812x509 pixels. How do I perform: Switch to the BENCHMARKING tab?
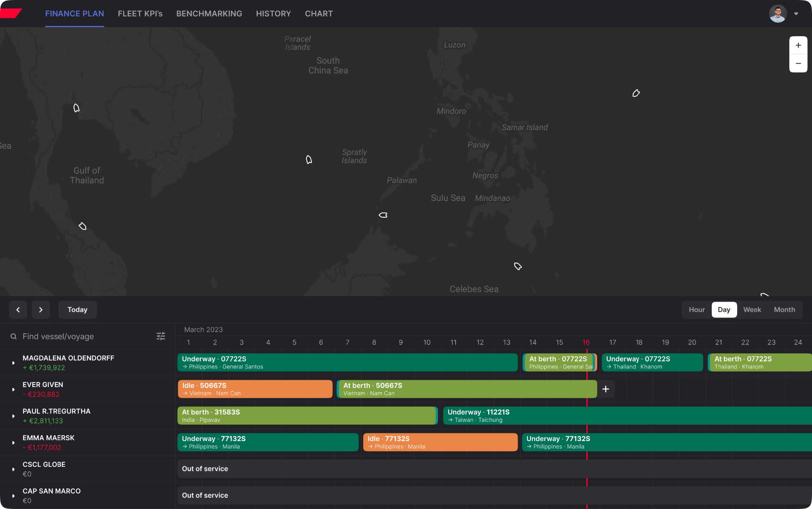tap(209, 13)
